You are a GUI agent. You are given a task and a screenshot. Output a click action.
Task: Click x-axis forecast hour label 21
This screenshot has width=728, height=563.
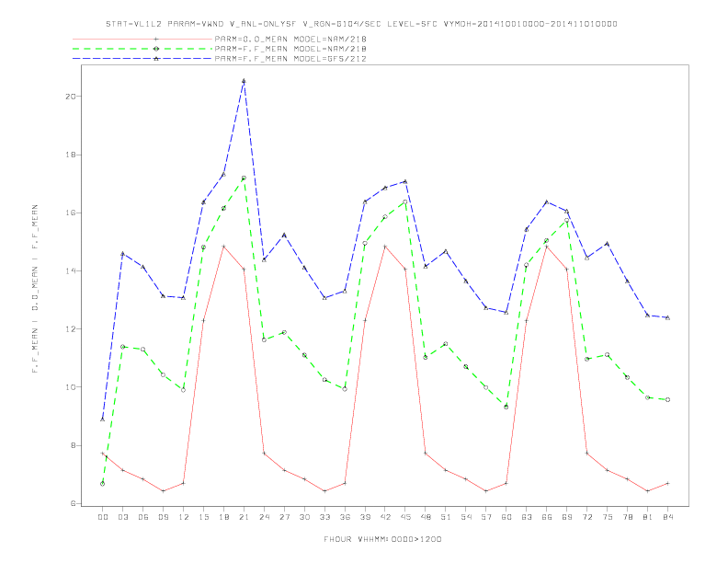244,517
